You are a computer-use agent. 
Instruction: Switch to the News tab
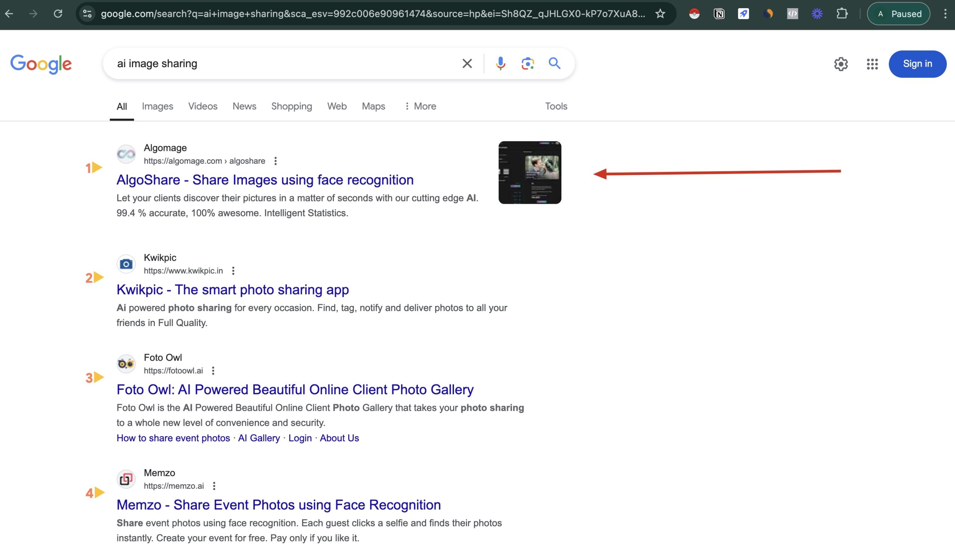244,106
